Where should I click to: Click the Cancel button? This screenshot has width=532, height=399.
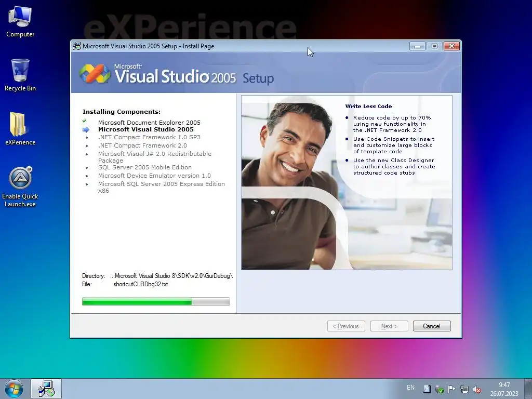(432, 326)
